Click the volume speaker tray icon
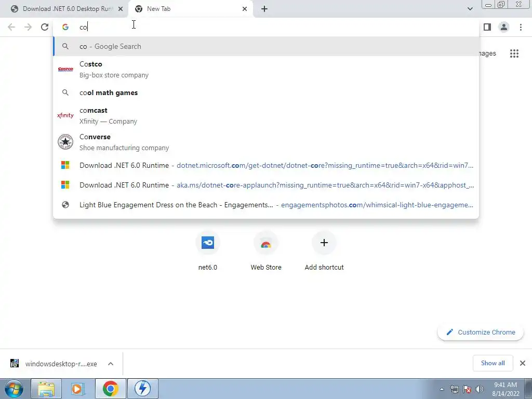Viewport: 532px width, 399px height. click(x=479, y=389)
